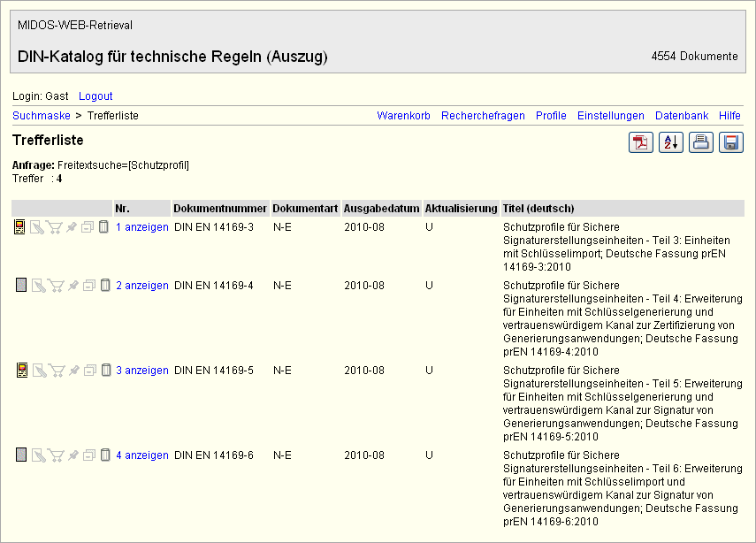Click the edit pencil icon in row 4

tap(38, 455)
